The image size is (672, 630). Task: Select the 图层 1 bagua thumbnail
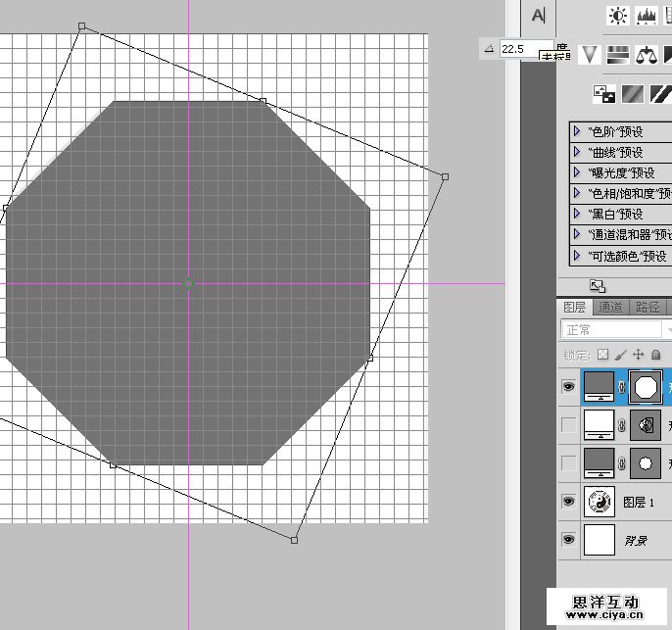[599, 503]
